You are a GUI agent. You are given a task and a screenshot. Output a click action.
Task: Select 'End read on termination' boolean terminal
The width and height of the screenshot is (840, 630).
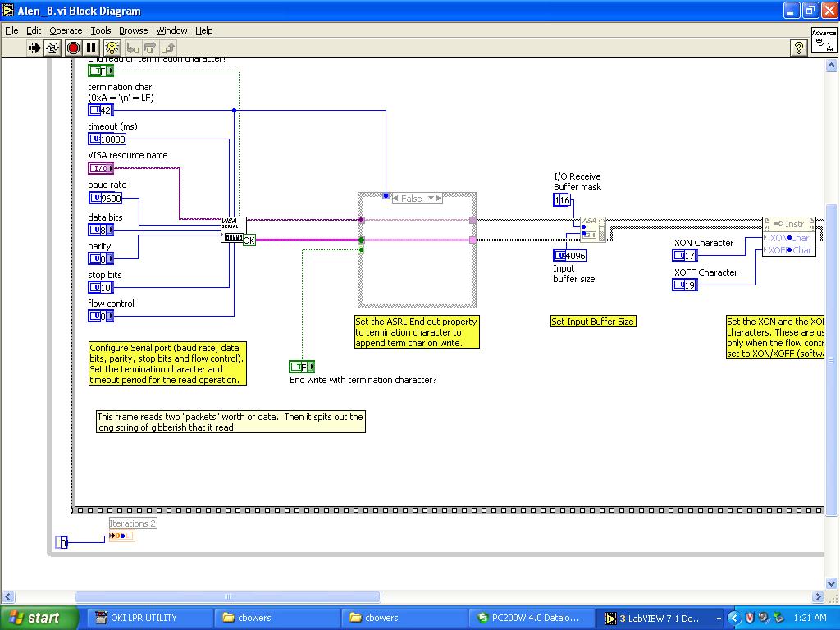coord(101,71)
